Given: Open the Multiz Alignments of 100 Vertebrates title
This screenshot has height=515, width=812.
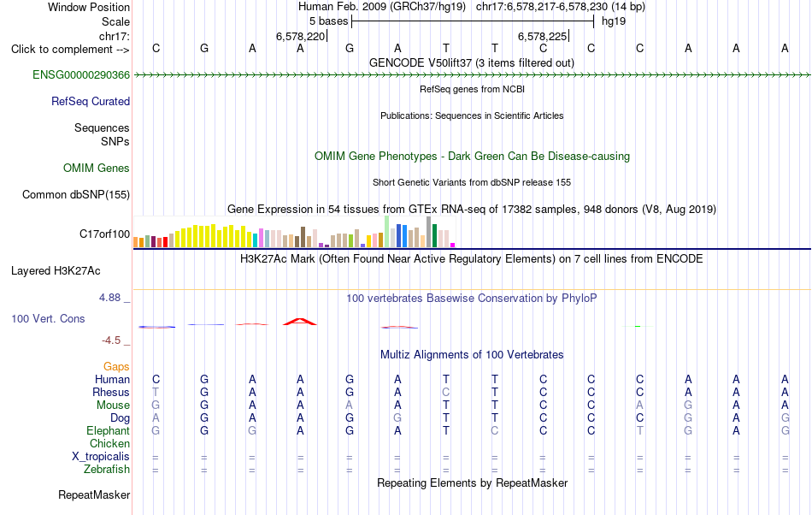Looking at the screenshot, I should pyautogui.click(x=472, y=355).
